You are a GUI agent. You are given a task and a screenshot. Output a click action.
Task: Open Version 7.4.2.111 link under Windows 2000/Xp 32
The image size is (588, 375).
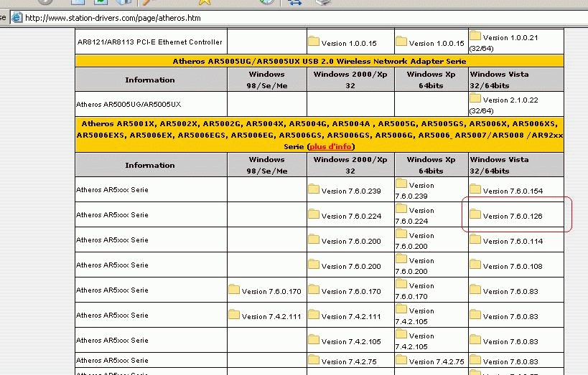[351, 316]
